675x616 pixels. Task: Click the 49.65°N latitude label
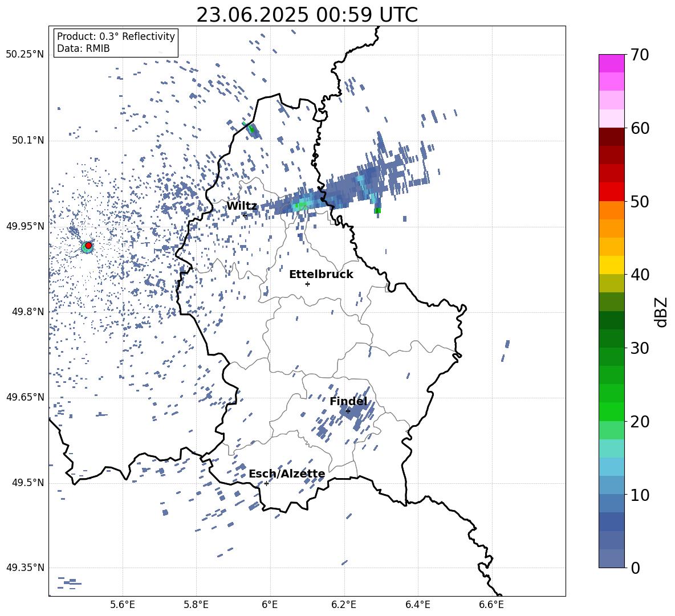(25, 397)
